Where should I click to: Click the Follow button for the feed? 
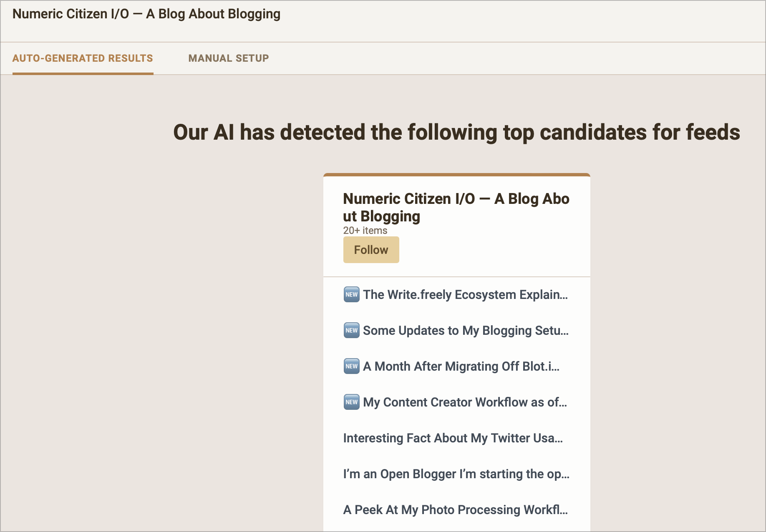click(x=371, y=249)
